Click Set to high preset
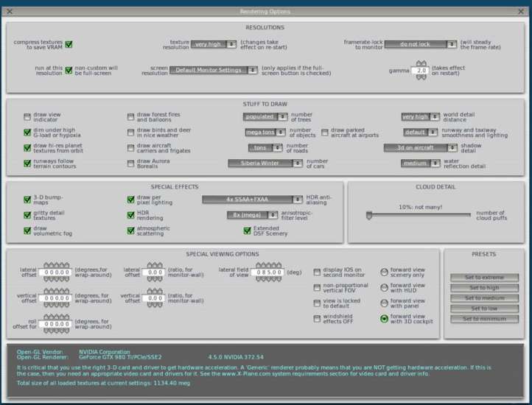The image size is (532, 405). click(485, 288)
